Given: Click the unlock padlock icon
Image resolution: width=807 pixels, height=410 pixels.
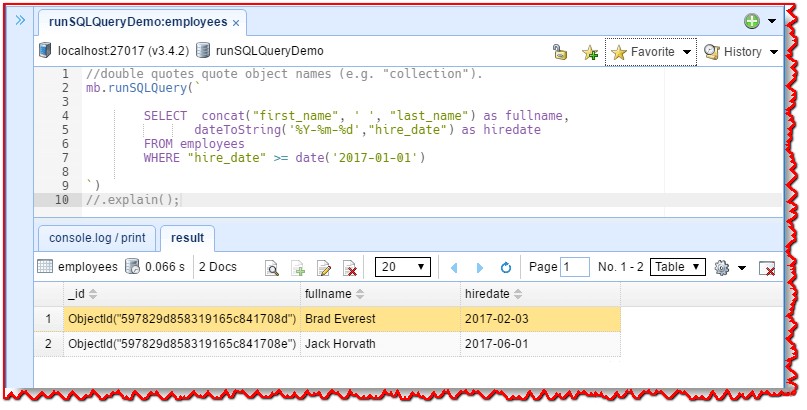Looking at the screenshot, I should click(561, 52).
